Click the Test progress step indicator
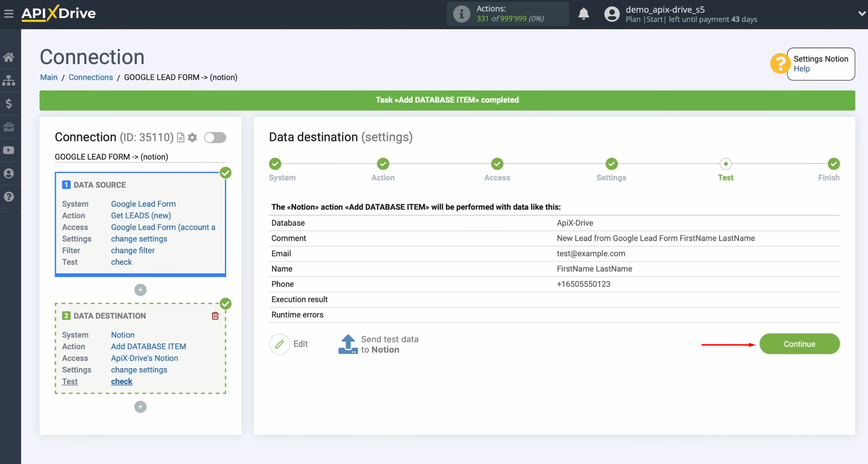This screenshot has width=868, height=464. coord(726,164)
